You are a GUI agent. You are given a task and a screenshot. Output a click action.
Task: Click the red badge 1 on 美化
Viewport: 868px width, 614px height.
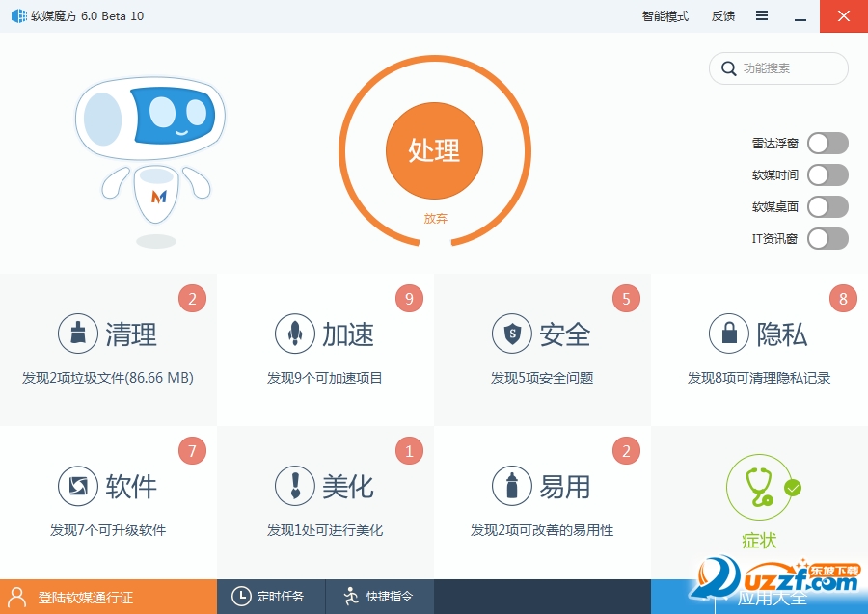coord(409,451)
